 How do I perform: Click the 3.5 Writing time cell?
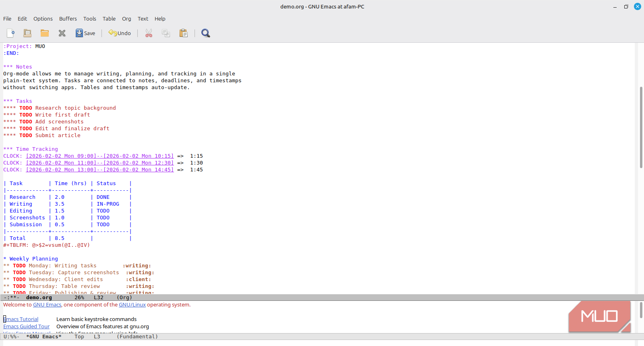(x=60, y=204)
